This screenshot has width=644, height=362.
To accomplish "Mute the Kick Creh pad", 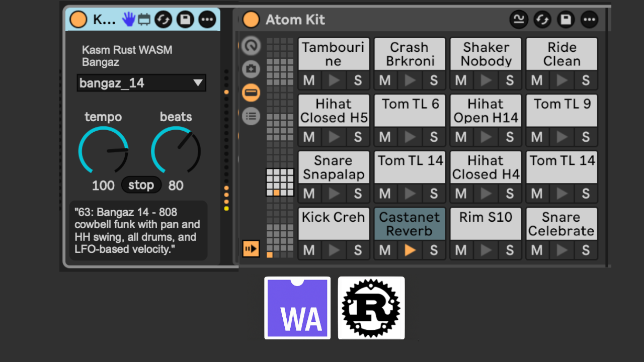I will 309,250.
